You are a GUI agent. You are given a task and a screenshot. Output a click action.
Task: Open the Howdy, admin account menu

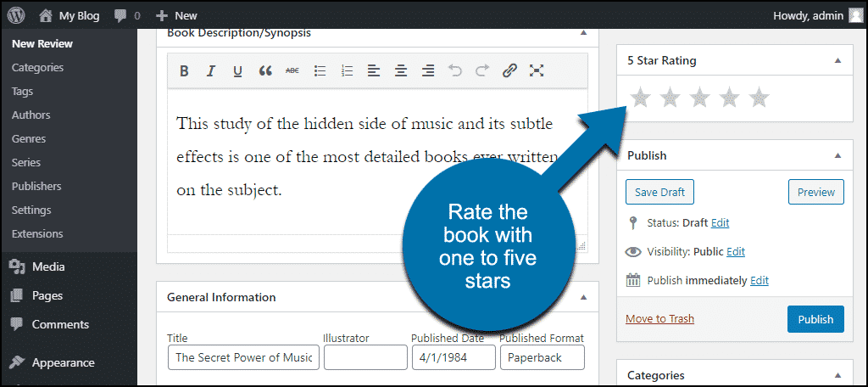click(817, 15)
